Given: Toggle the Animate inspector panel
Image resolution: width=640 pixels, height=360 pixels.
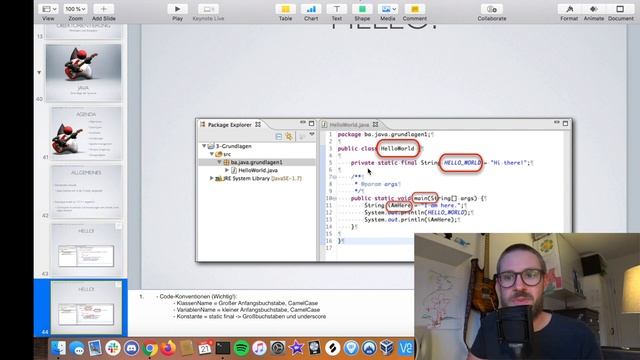Looking at the screenshot, I should pyautogui.click(x=594, y=9).
